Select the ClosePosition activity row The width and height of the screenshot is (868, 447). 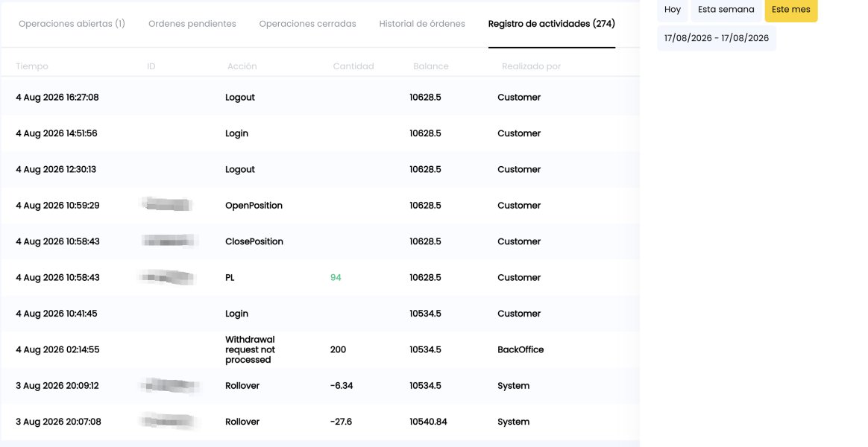(x=320, y=241)
